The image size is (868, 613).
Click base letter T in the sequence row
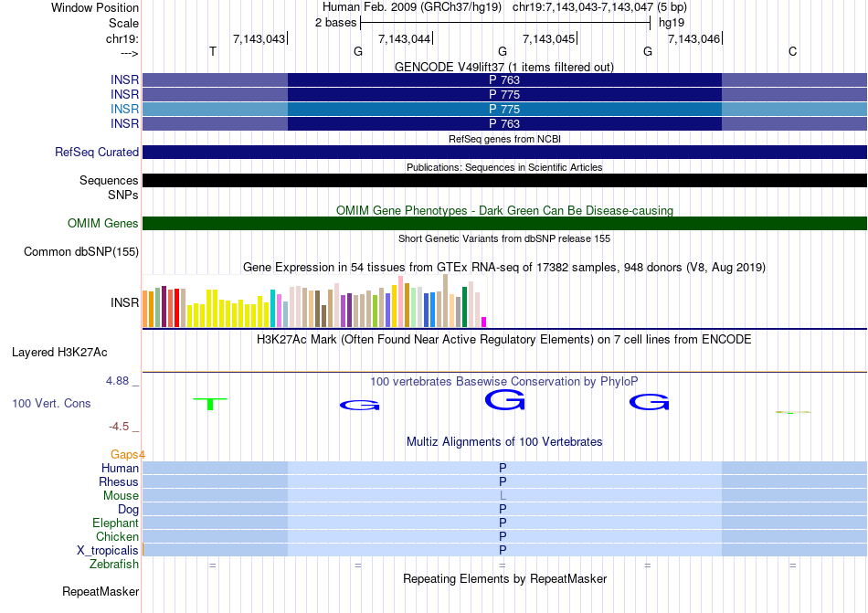click(x=213, y=51)
